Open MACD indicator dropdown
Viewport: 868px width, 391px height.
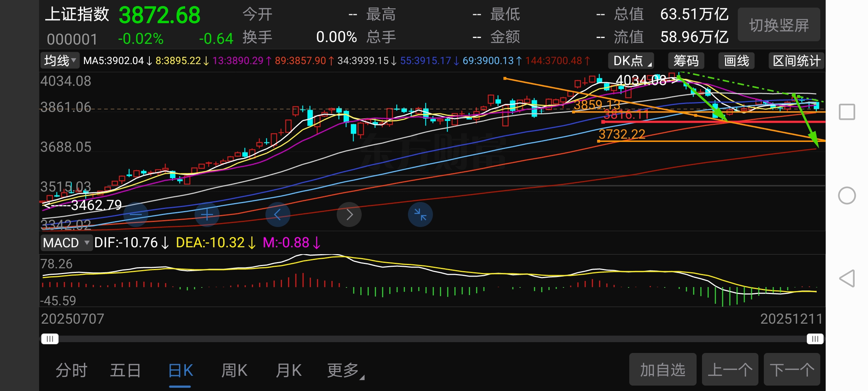(66, 243)
